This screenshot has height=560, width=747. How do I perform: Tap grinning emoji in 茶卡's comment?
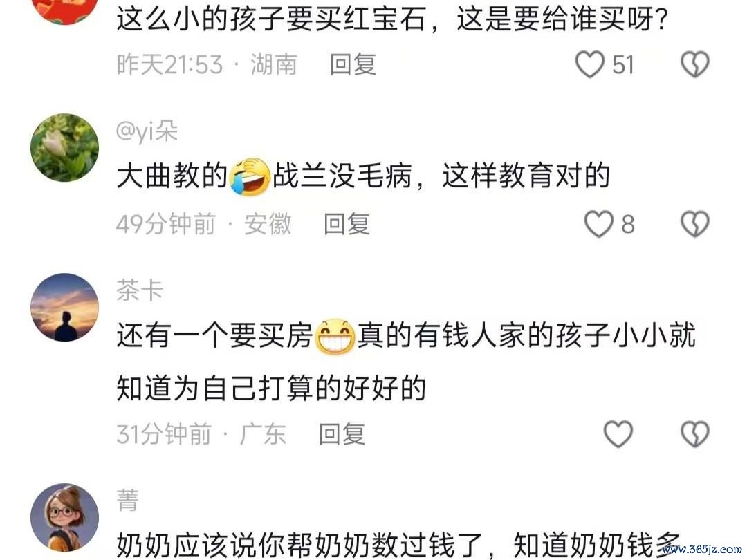coord(335,336)
